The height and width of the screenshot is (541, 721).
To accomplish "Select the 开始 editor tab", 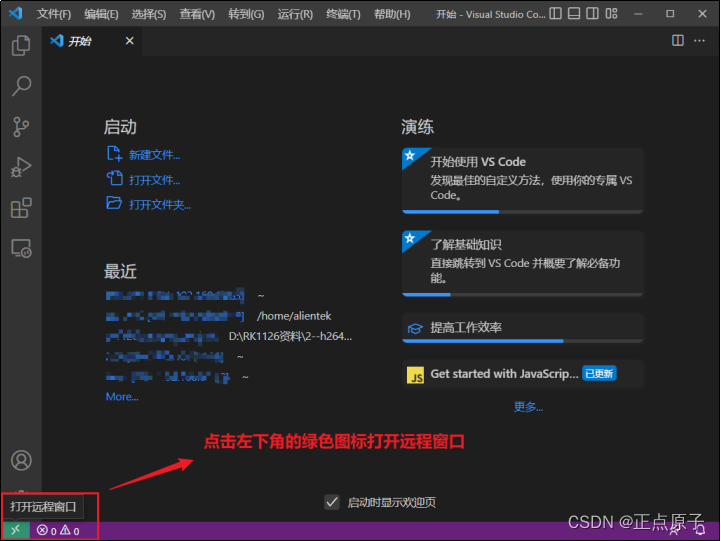I will [x=92, y=41].
